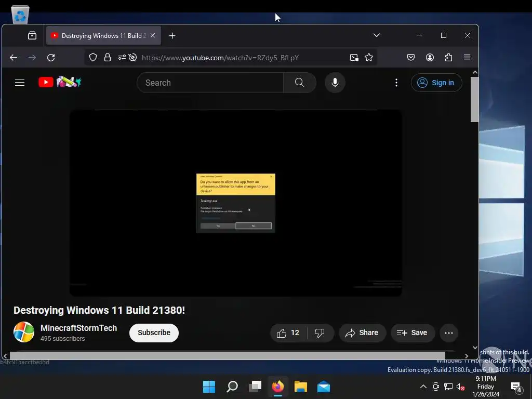Image resolution: width=532 pixels, height=399 pixels.
Task: Expand the list all tabs chevron
Action: (376, 35)
